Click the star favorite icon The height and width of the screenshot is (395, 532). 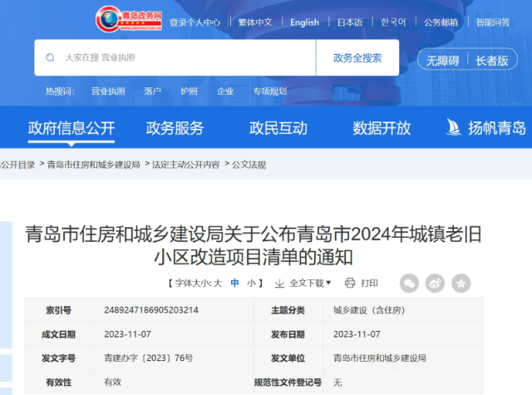pos(461,284)
